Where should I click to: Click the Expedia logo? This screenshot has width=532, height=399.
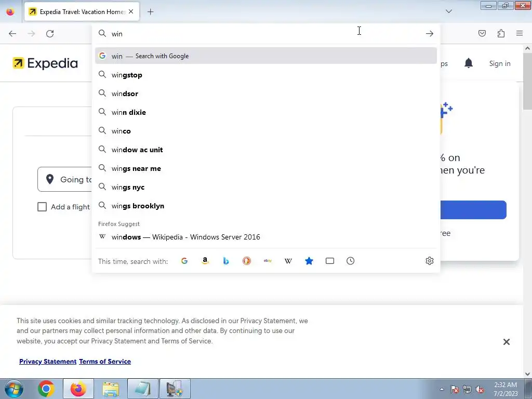45,63
